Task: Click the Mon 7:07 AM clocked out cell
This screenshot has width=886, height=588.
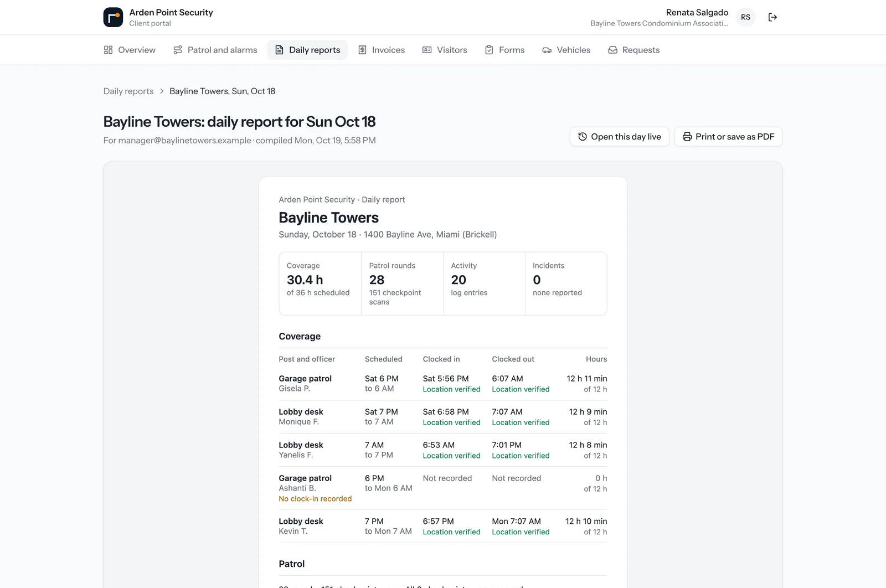Action: 516,522
